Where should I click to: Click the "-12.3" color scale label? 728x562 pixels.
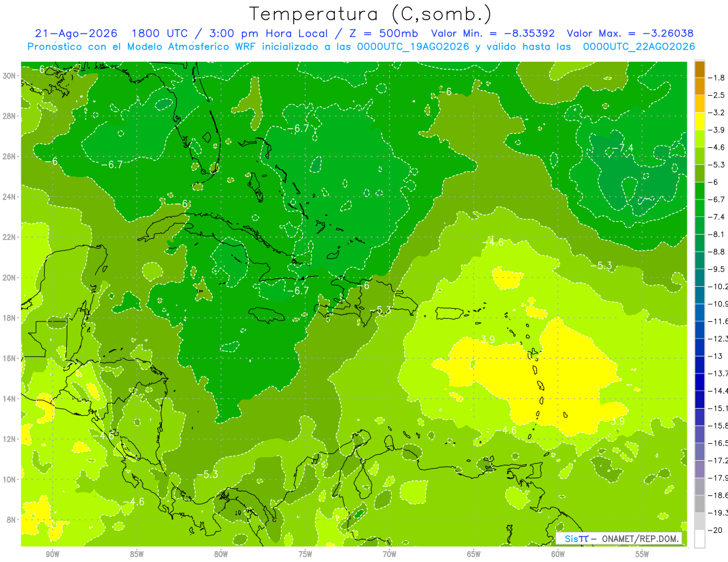[x=718, y=338]
